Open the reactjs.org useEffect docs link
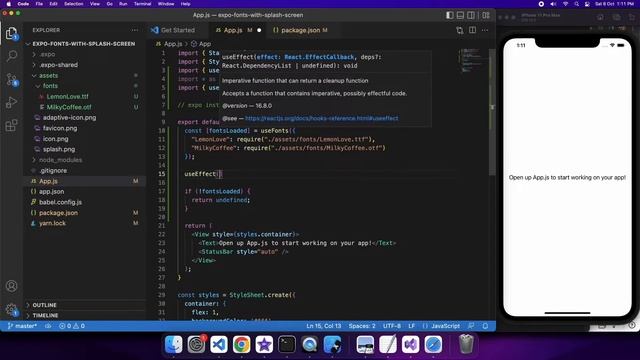This screenshot has height=360, width=640. click(322, 118)
